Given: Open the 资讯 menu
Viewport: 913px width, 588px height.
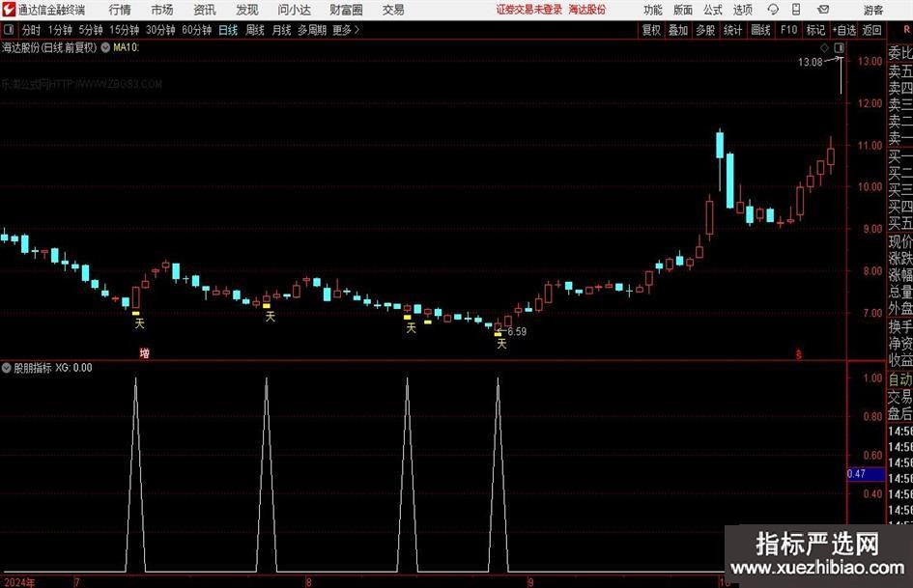Looking at the screenshot, I should tap(205, 10).
